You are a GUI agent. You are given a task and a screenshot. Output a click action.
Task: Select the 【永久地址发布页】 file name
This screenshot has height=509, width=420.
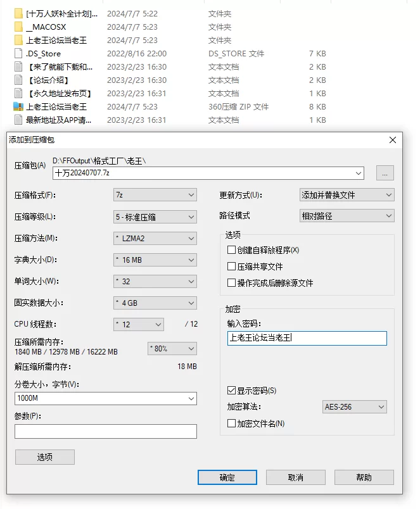coord(60,94)
